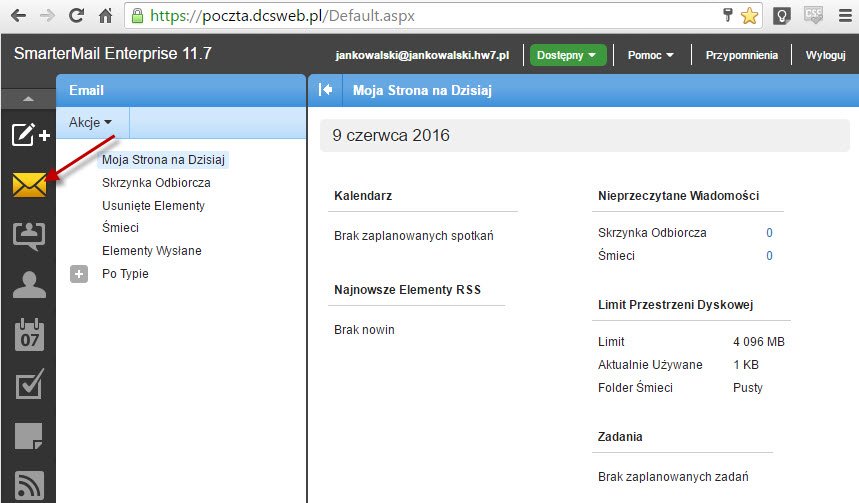Open the Contacts person icon

(x=29, y=285)
